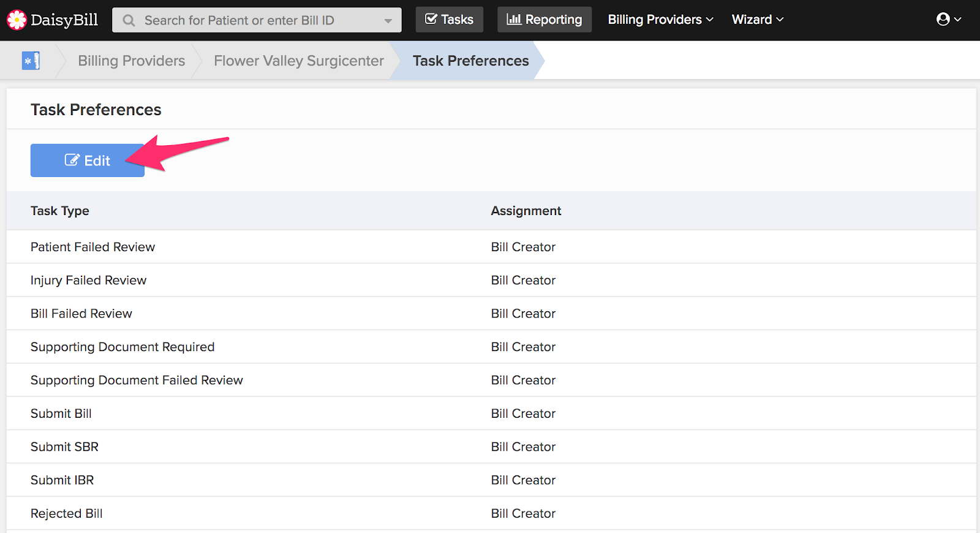980x533 pixels.
Task: Select the Patient Failed Review row text
Action: point(92,247)
